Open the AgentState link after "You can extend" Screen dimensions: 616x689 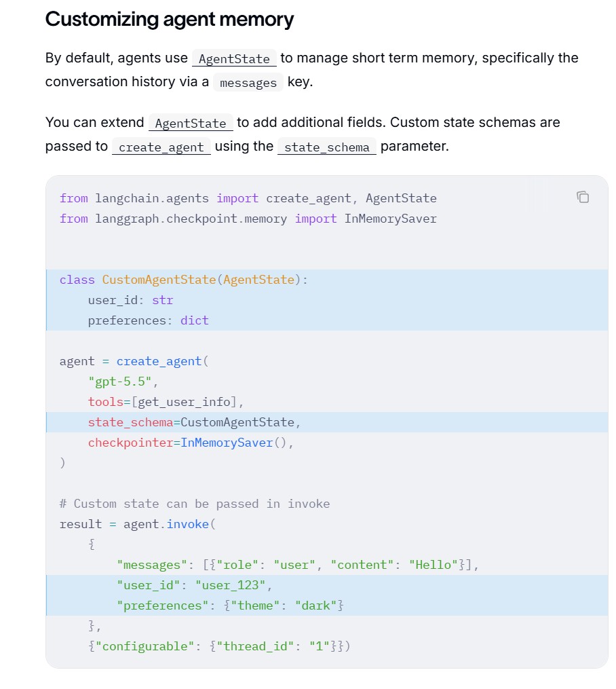click(x=191, y=123)
